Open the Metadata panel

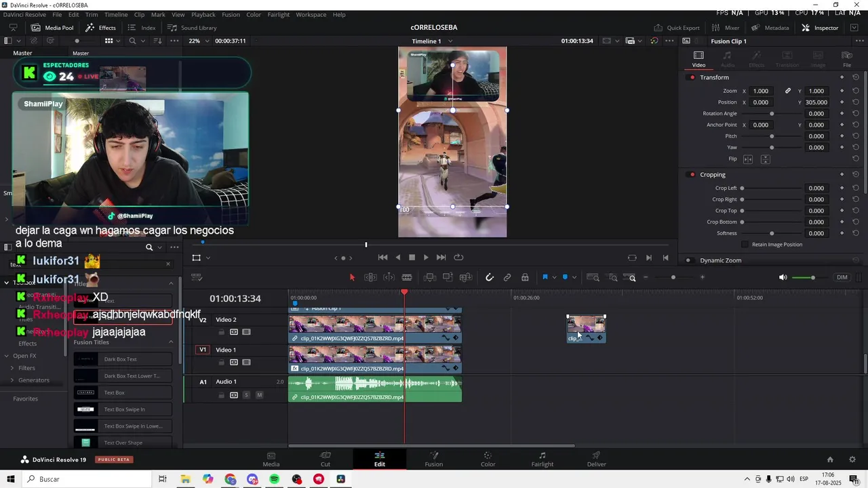coord(770,28)
